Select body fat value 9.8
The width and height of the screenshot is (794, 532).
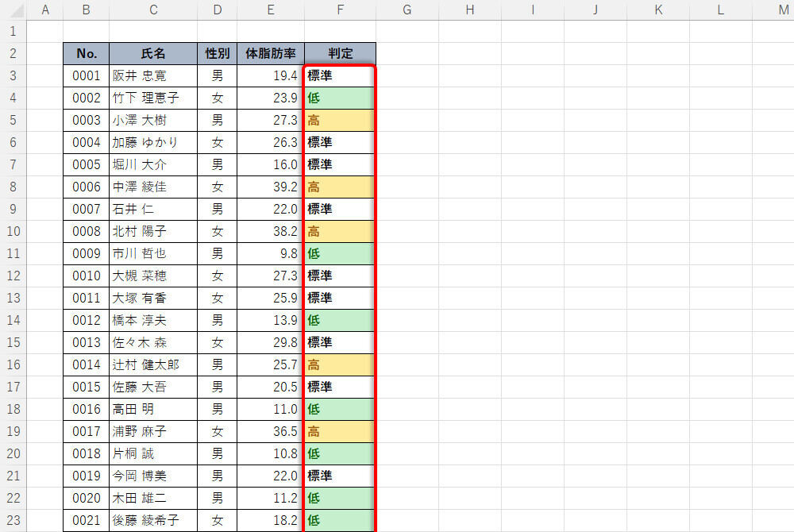click(x=271, y=253)
